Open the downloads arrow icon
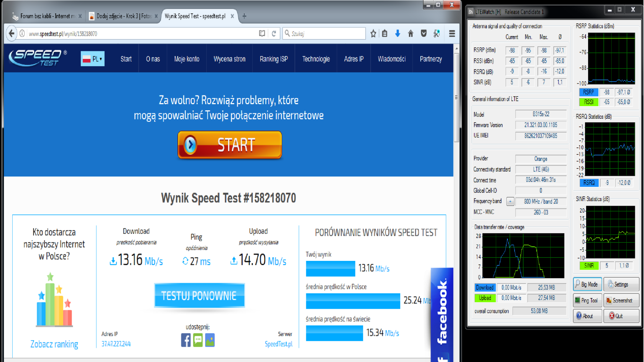644x362 pixels. point(398,34)
